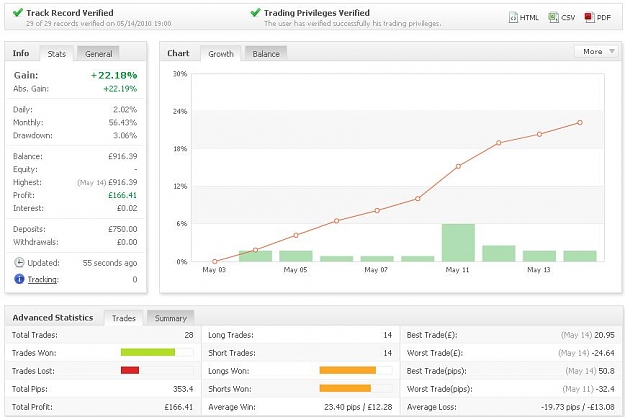Click the Best Trade(pips) value 50.8
Image resolution: width=625 pixels, height=417 pixels.
pyautogui.click(x=606, y=371)
